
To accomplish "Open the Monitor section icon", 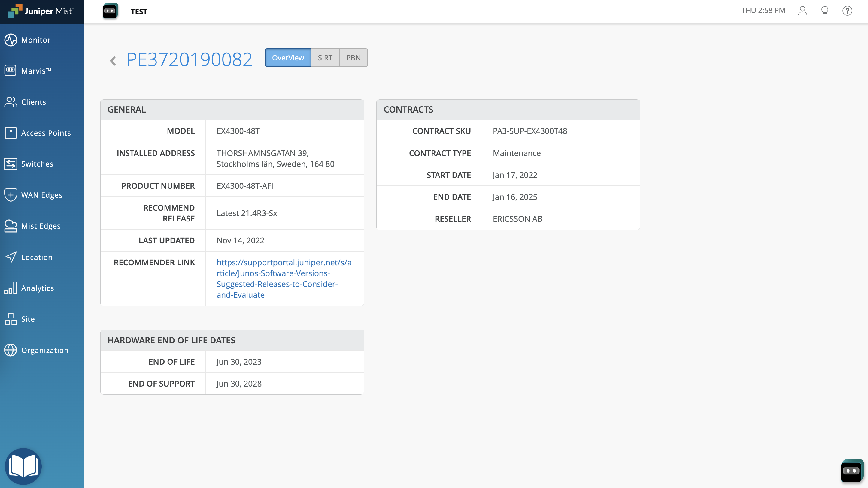I will tap(11, 40).
